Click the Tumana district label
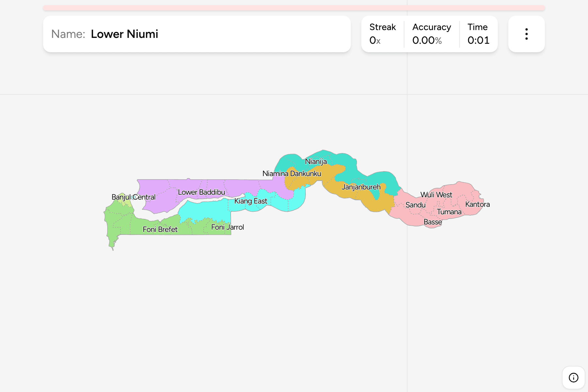The image size is (588, 392). click(449, 212)
